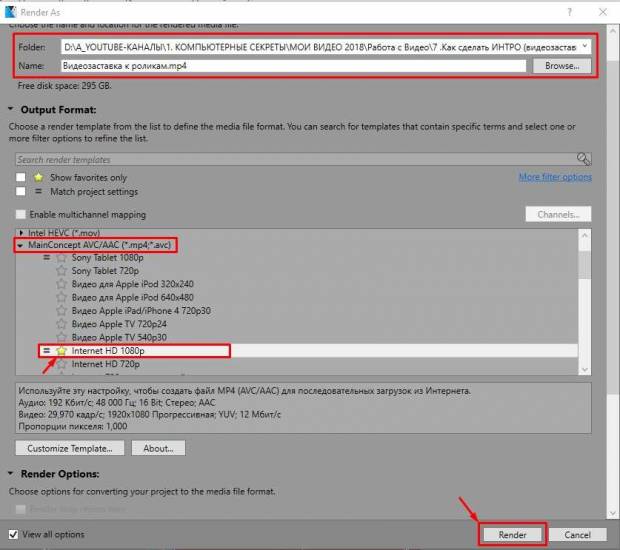Click the Render button

512,535
